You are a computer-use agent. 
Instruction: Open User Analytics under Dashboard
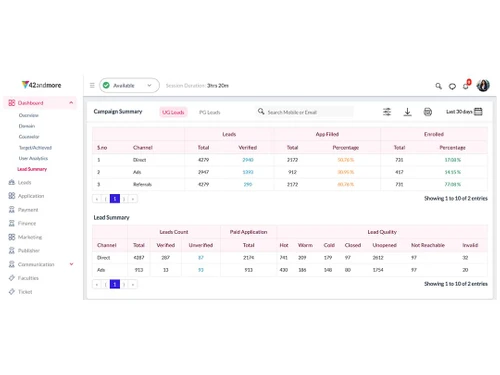click(33, 158)
